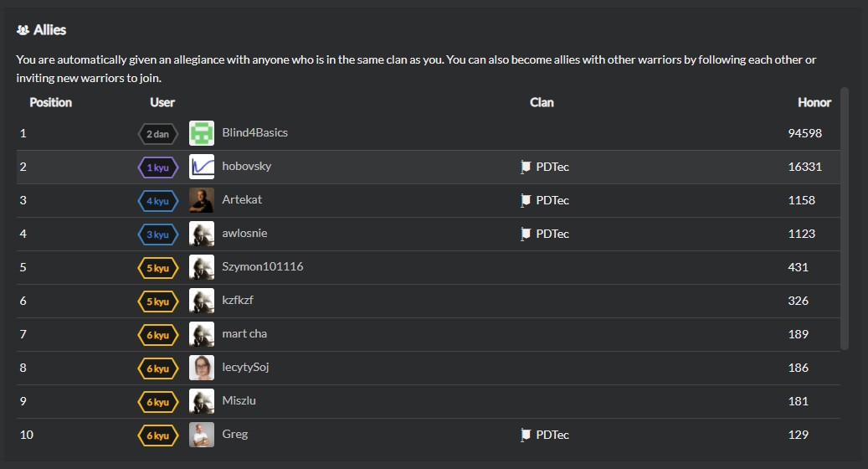Screen dimensions: 868x469
Task: Open the Szymon101116 user profile link
Action: click(x=262, y=267)
